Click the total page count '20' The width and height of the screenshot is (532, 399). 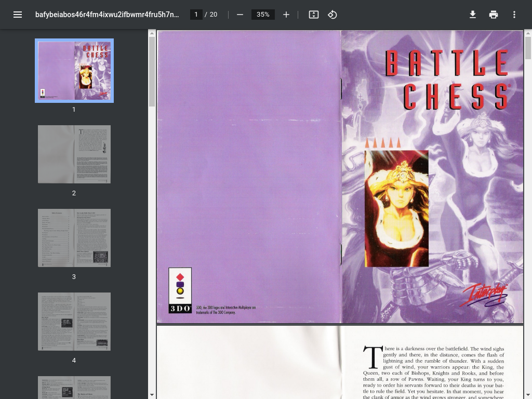(214, 15)
